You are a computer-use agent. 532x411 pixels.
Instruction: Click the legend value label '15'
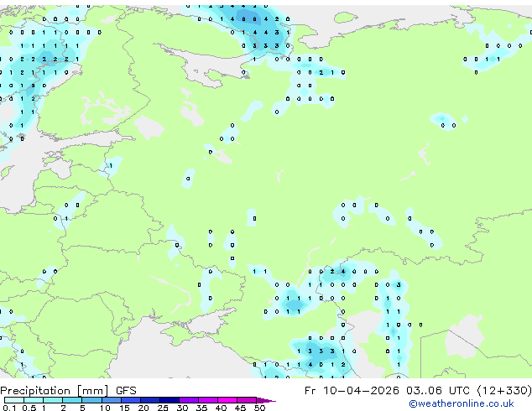[x=124, y=408]
